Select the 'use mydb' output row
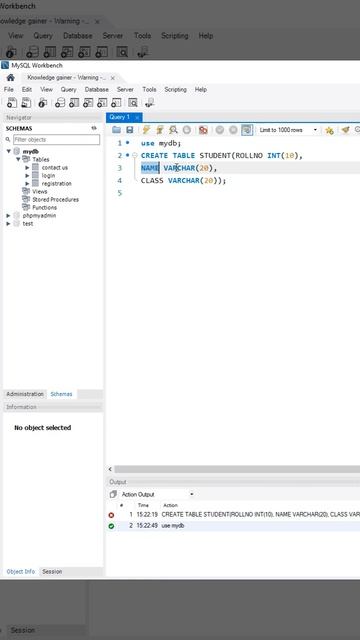This screenshot has height=640, width=360. click(233, 526)
